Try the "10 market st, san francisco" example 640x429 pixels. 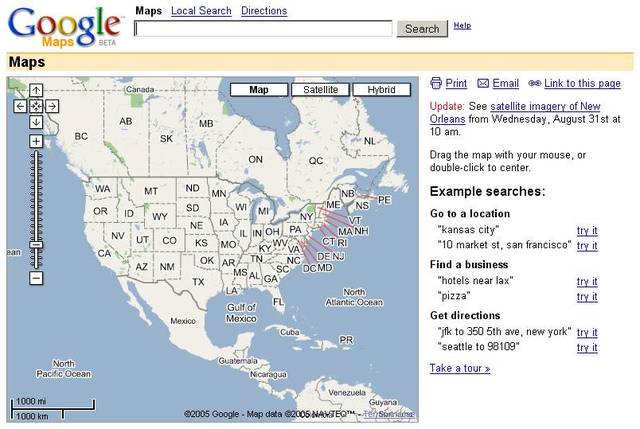coord(587,246)
